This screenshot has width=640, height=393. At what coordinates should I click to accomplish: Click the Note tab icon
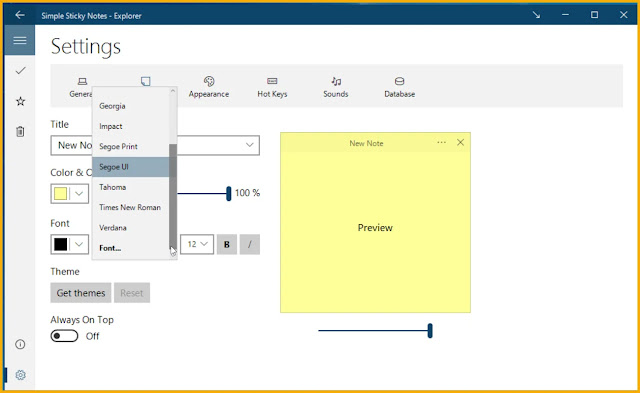tap(145, 81)
